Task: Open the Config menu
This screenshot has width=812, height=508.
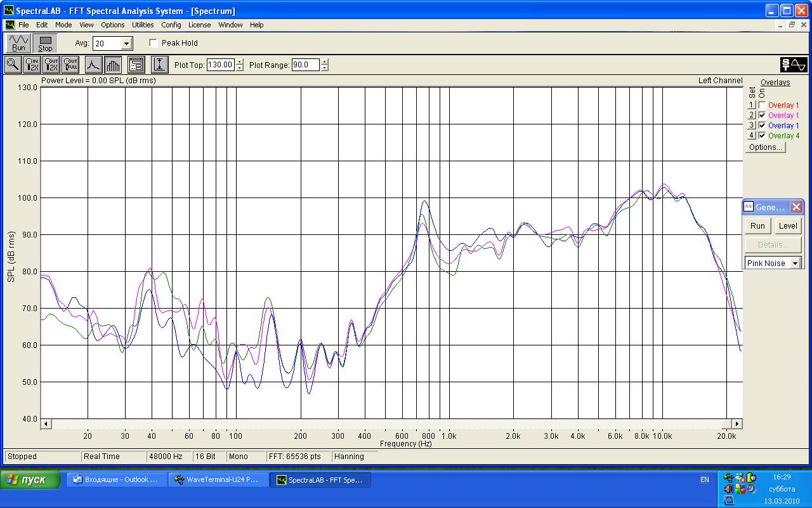Action: coord(171,25)
